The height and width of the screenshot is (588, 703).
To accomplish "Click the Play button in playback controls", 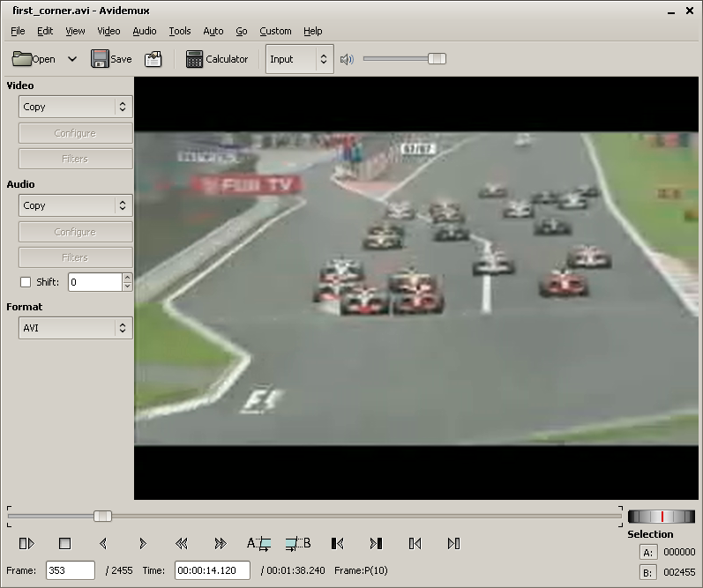I will (x=26, y=543).
